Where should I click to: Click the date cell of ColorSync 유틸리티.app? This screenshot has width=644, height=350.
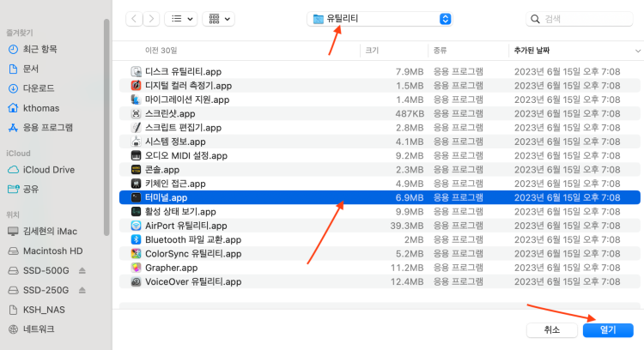point(568,254)
